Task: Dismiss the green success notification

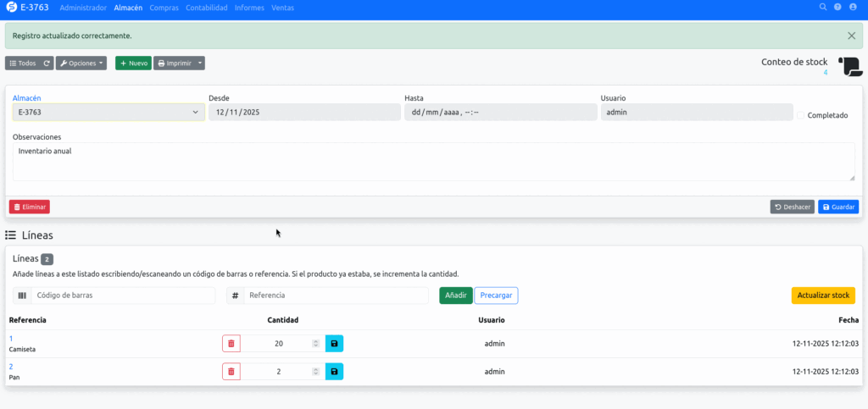Action: click(x=851, y=36)
